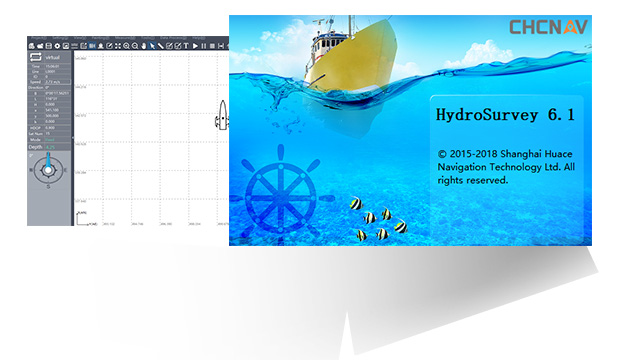The image size is (619, 360).
Task: Click the side panel collapse handle
Action: point(72,138)
